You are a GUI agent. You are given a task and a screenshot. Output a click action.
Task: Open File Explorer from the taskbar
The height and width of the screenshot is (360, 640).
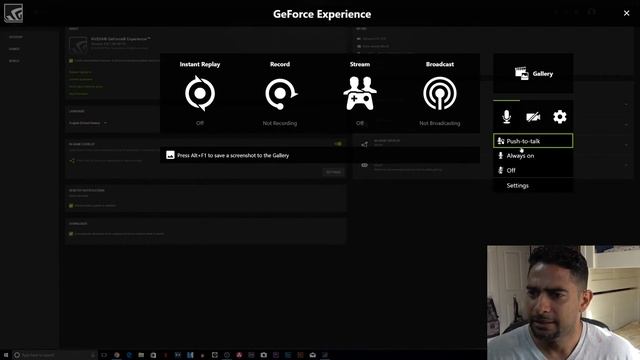point(141,355)
